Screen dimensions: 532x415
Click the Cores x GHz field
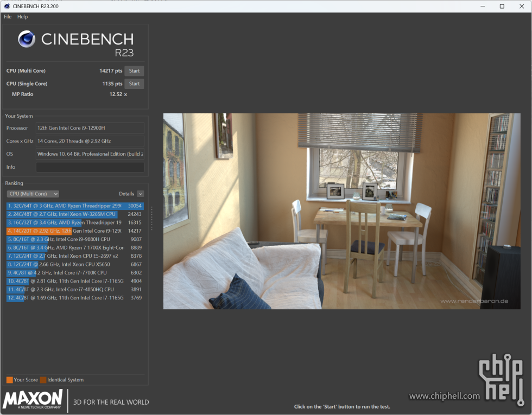coord(90,141)
